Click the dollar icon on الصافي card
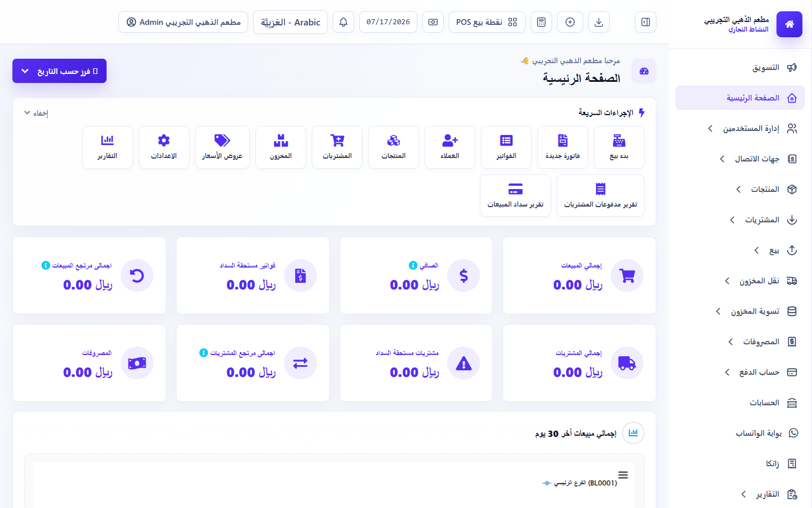Image resolution: width=812 pixels, height=508 pixels. tap(464, 275)
